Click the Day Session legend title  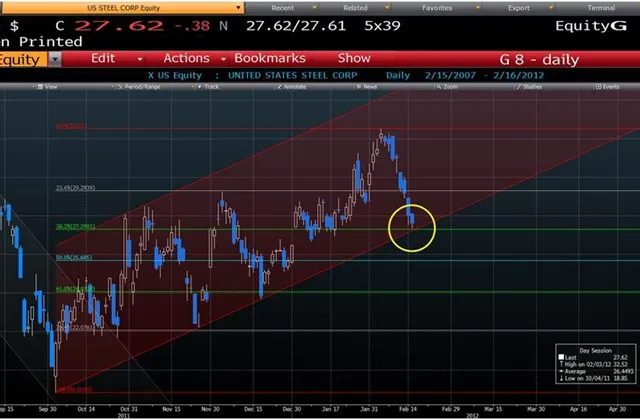pos(596,351)
